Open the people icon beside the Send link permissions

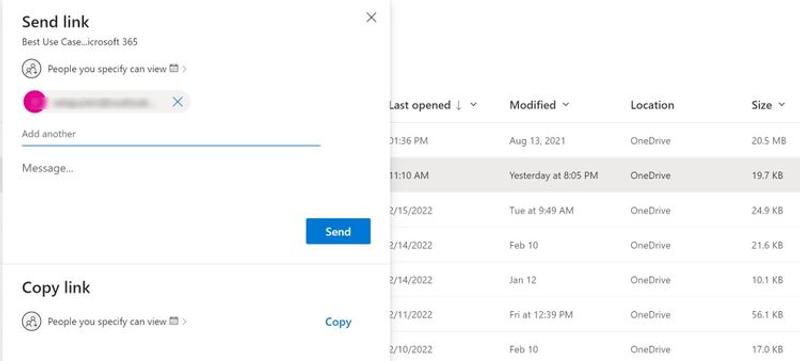(32, 68)
